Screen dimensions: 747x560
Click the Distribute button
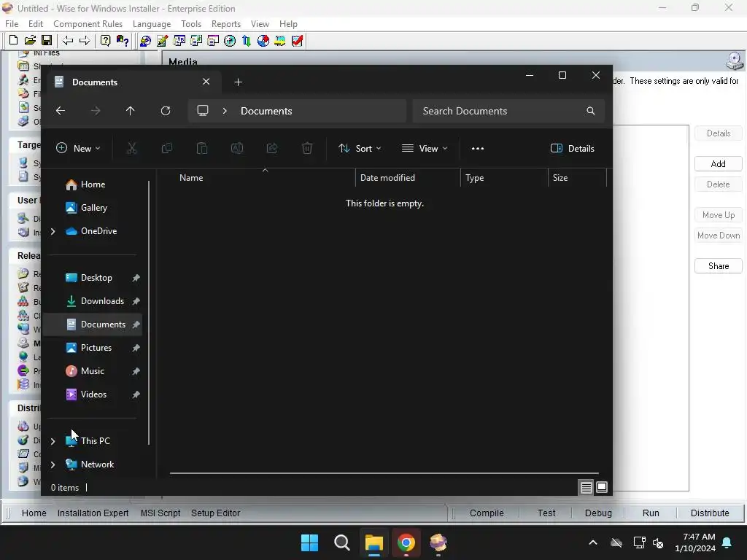[x=709, y=513]
